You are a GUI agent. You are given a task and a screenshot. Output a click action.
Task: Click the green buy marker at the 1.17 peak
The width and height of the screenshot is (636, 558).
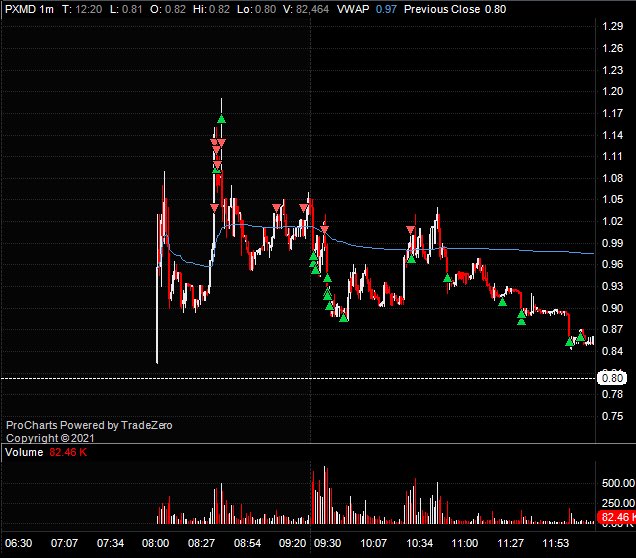pyautogui.click(x=221, y=119)
